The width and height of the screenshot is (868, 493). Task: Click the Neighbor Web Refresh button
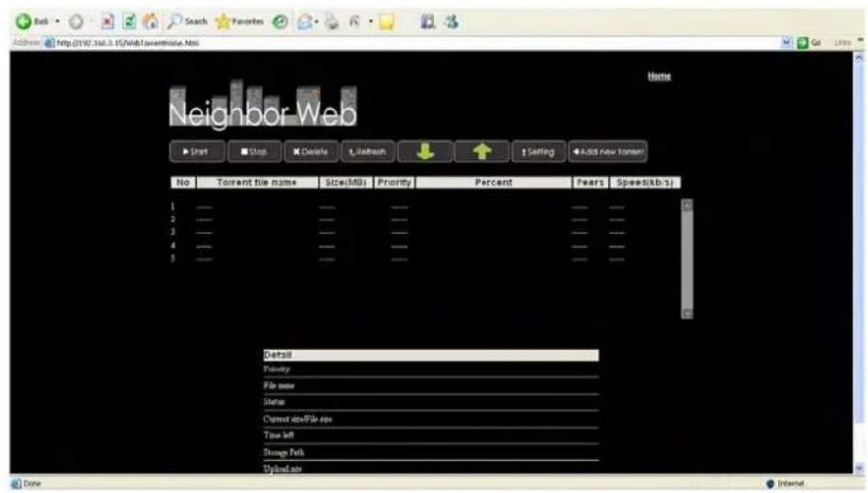[368, 151]
